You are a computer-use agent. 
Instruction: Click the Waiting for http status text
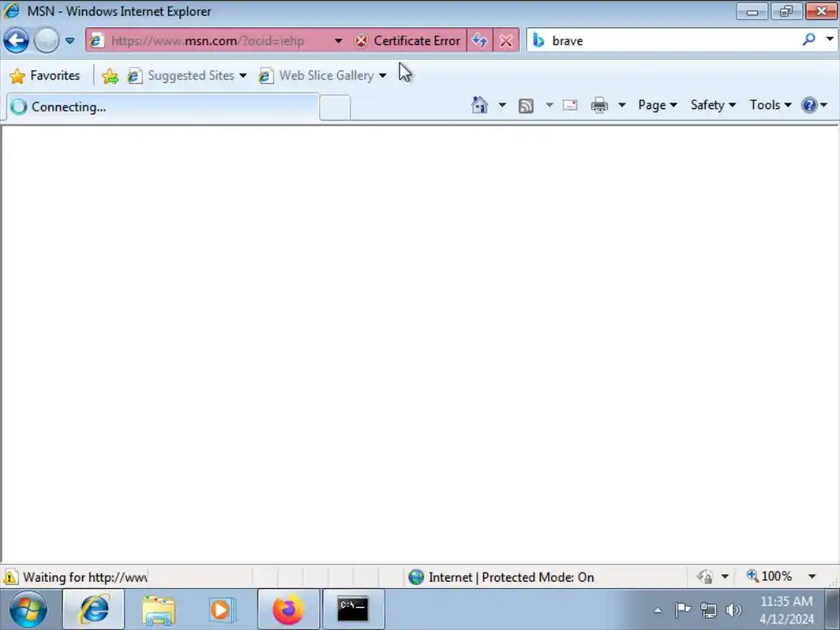(x=84, y=577)
